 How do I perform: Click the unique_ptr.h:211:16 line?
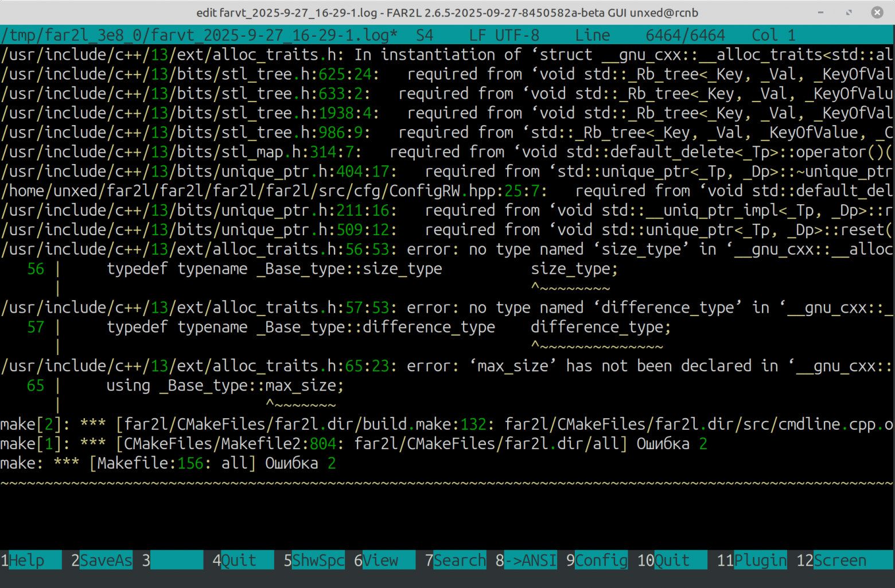[447, 211]
